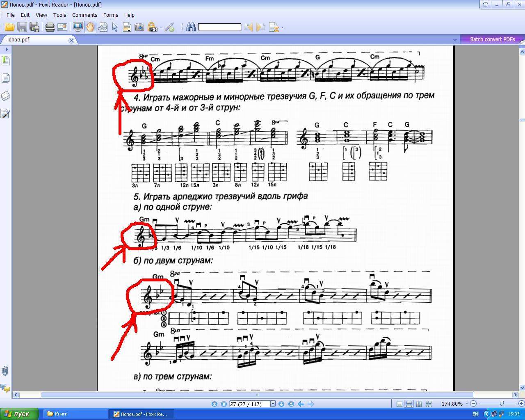The height and width of the screenshot is (420, 525).
Task: Take a Snapshot with camera icon
Action: (139, 27)
